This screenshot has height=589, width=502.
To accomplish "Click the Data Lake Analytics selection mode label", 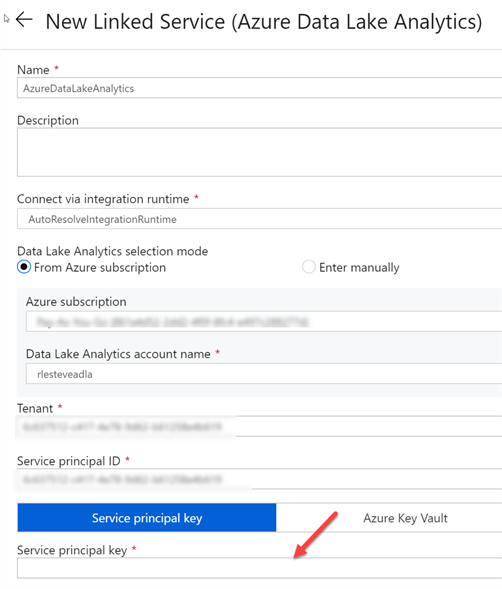I will pos(112,251).
